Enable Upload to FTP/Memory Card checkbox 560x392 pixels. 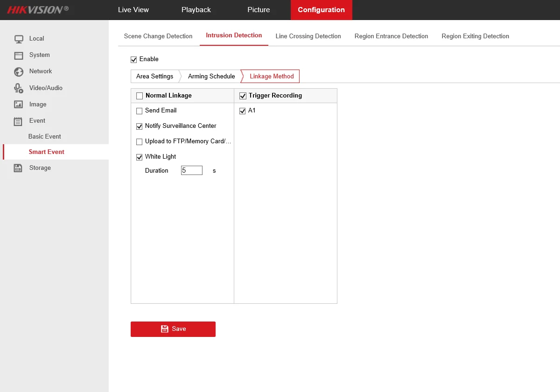tap(139, 142)
